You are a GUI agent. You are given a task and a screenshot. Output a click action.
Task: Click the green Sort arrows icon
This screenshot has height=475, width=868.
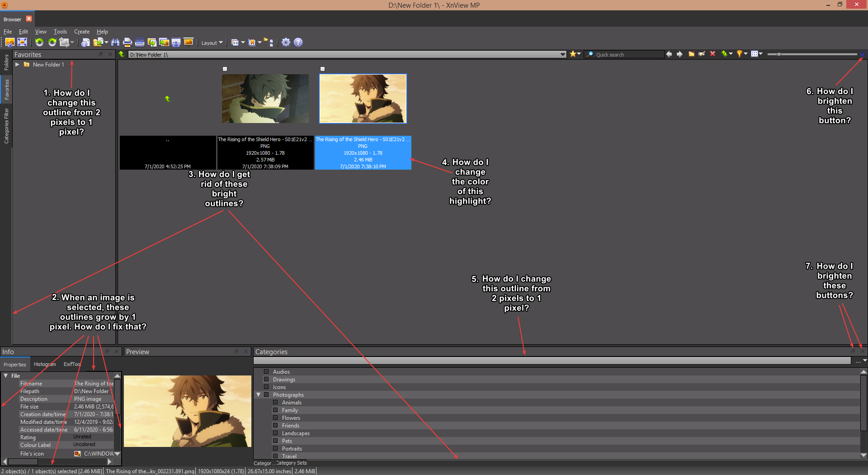(x=724, y=54)
